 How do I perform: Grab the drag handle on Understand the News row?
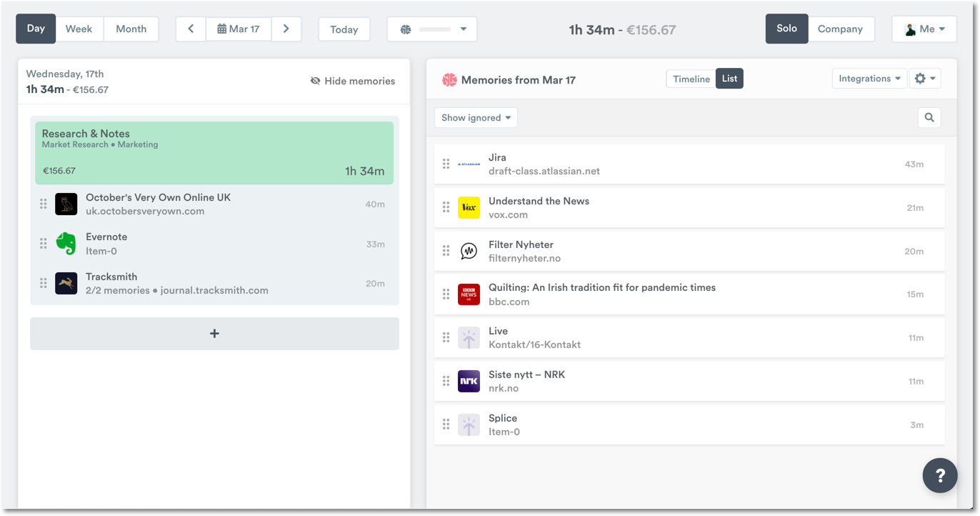446,207
